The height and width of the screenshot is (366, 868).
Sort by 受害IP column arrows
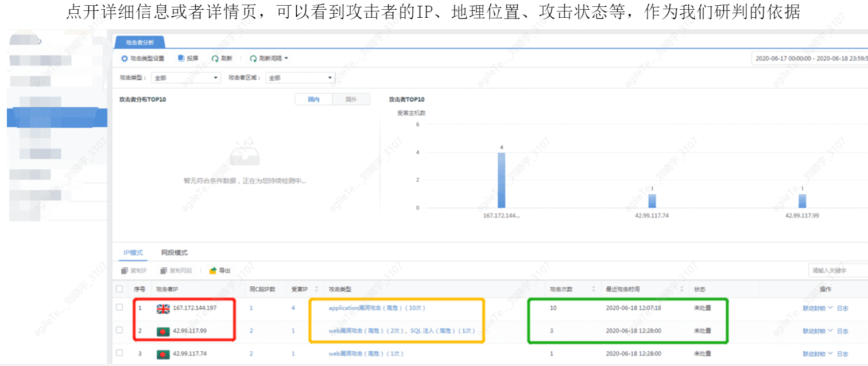click(316, 289)
